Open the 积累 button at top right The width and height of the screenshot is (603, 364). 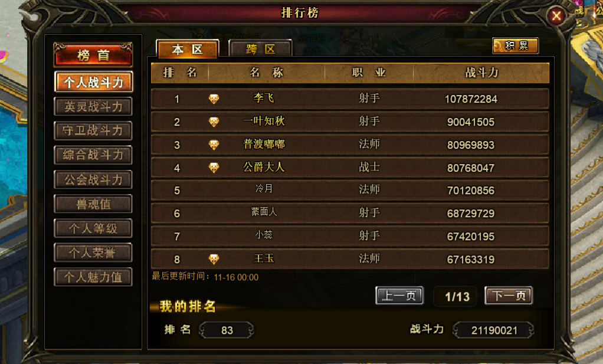tap(515, 46)
